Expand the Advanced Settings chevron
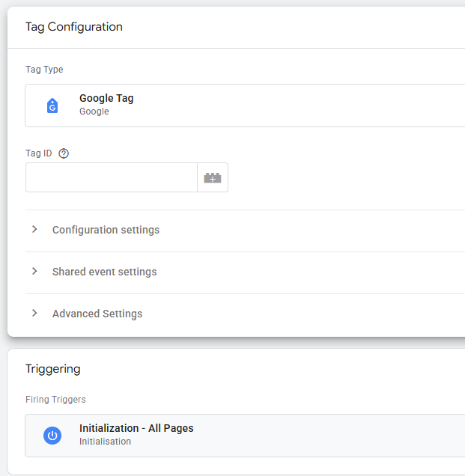Screen dimensions: 465x476 tap(34, 314)
